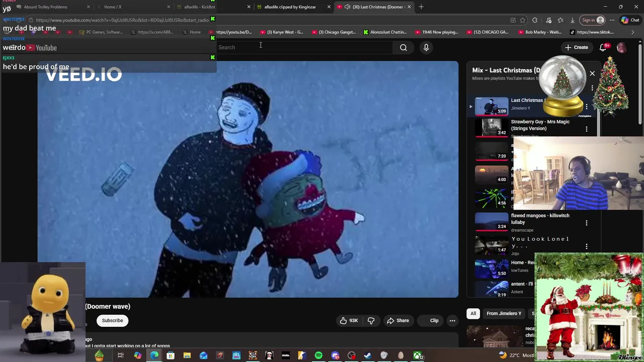Open File Explorer from taskbar
Screen dimensions: 644x362
[x=187, y=356]
